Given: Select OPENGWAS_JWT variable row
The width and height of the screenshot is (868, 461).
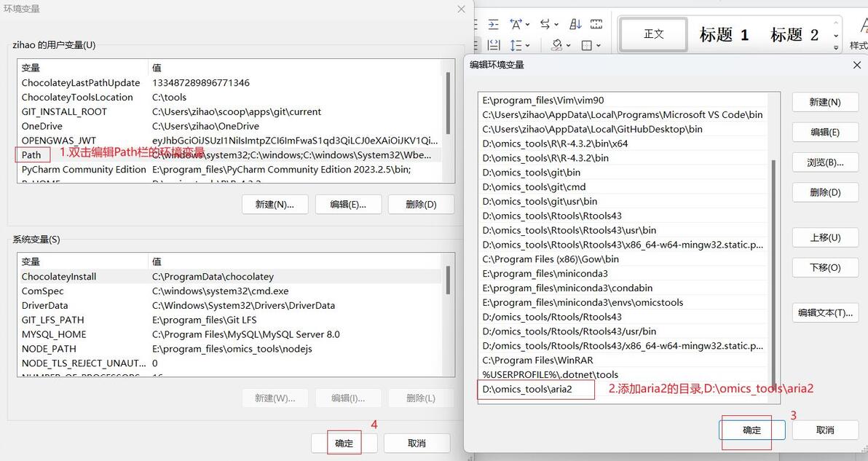Looking at the screenshot, I should [229, 141].
